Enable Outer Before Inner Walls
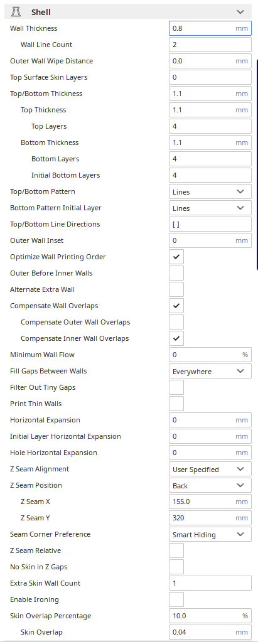 pyautogui.click(x=176, y=273)
